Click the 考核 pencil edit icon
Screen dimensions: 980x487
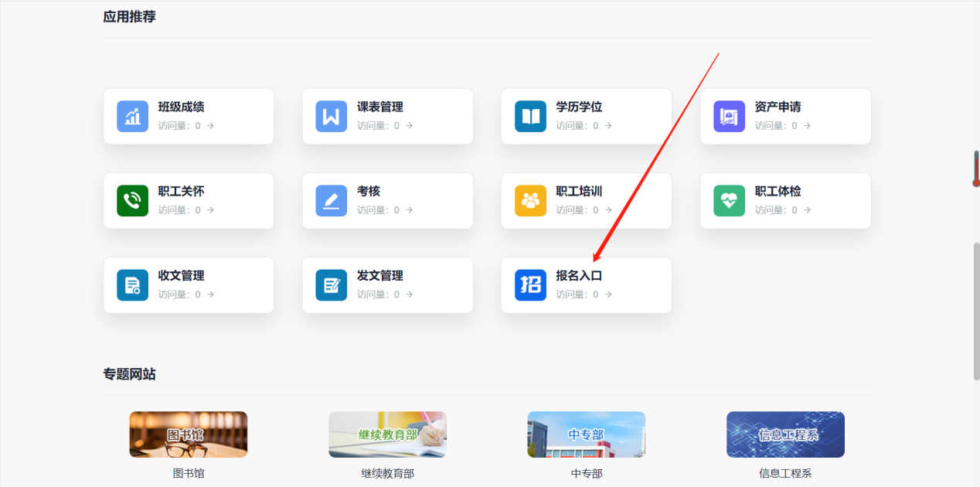(332, 201)
